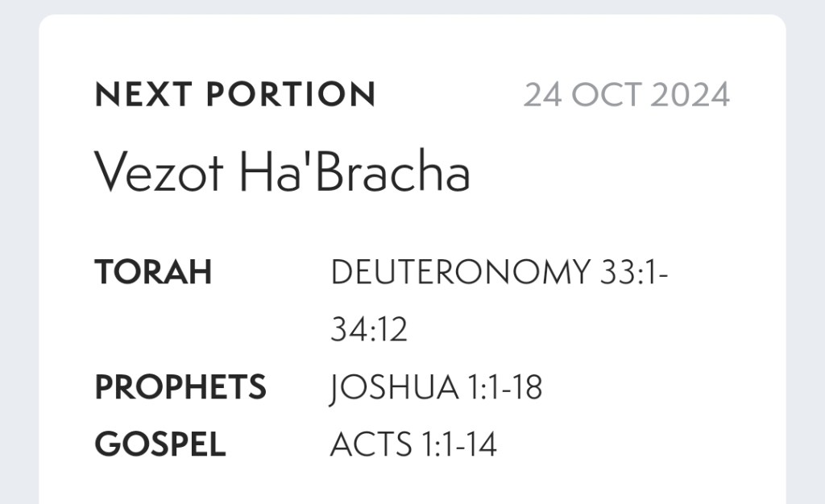Select the 24 OCT 2024 date
This screenshot has height=504, width=825.
(x=626, y=95)
